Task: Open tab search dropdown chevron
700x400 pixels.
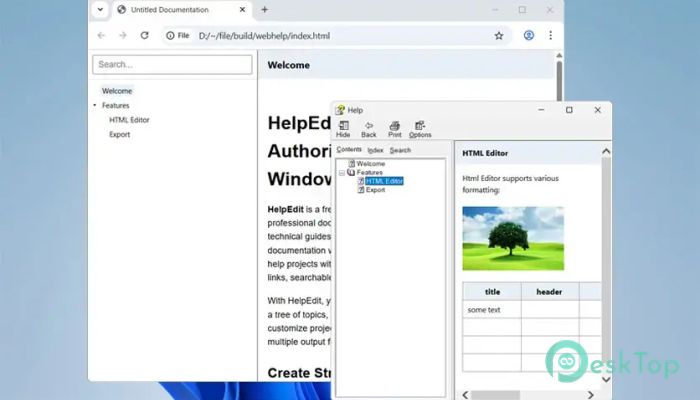Action: (100, 9)
